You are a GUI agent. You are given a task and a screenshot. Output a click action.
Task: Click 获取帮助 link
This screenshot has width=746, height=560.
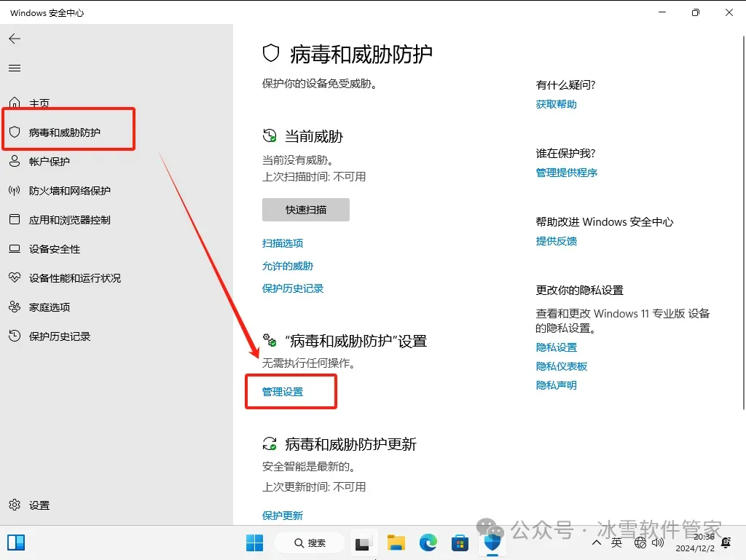click(x=556, y=104)
